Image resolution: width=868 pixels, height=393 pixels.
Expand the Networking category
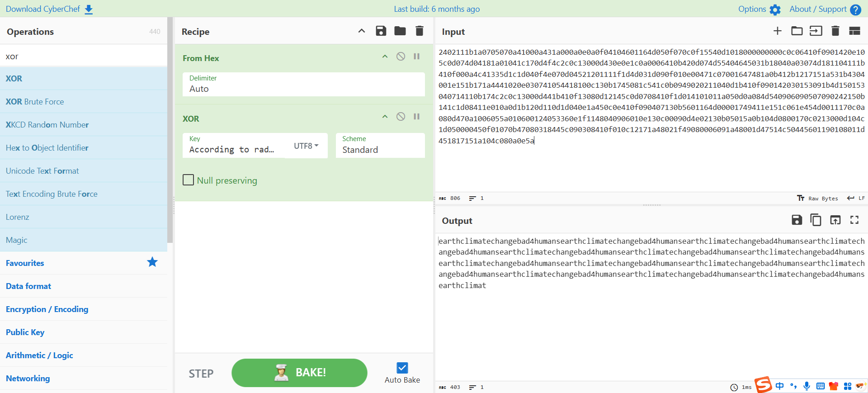point(84,379)
